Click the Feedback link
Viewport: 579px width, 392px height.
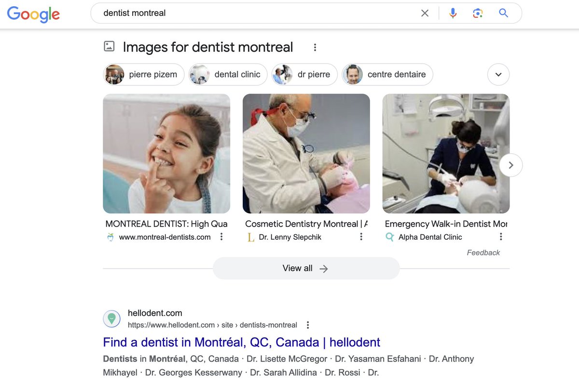point(483,253)
